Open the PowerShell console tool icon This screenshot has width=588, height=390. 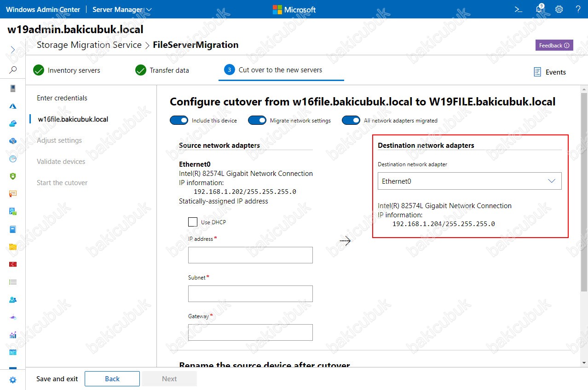point(13,352)
